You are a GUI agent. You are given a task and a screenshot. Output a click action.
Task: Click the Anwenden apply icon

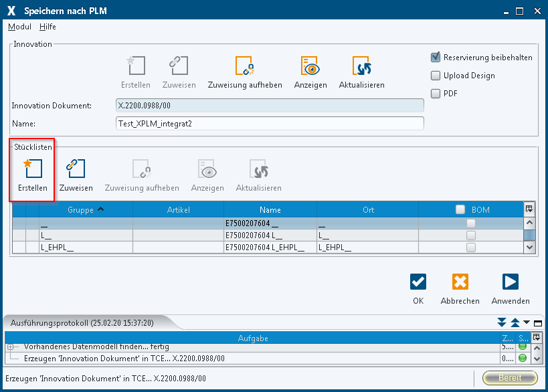(510, 282)
